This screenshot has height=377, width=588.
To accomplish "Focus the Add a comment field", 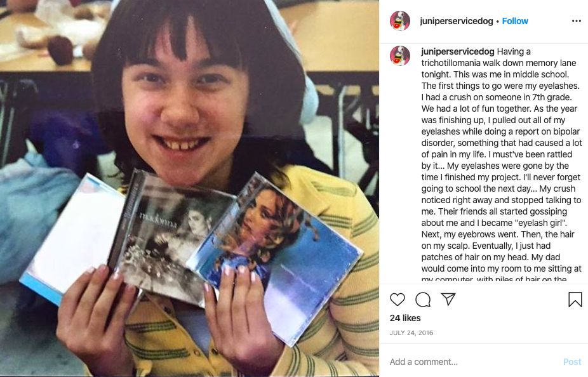I will tap(472, 362).
